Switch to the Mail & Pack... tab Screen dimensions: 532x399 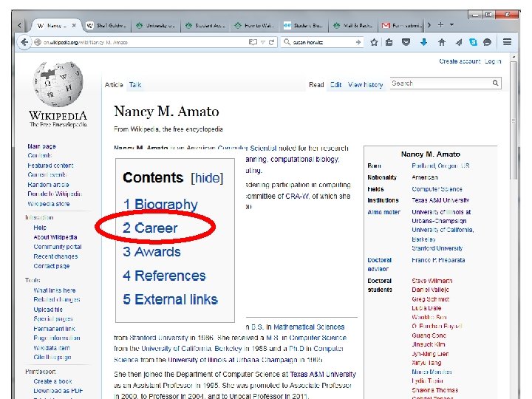click(x=353, y=25)
